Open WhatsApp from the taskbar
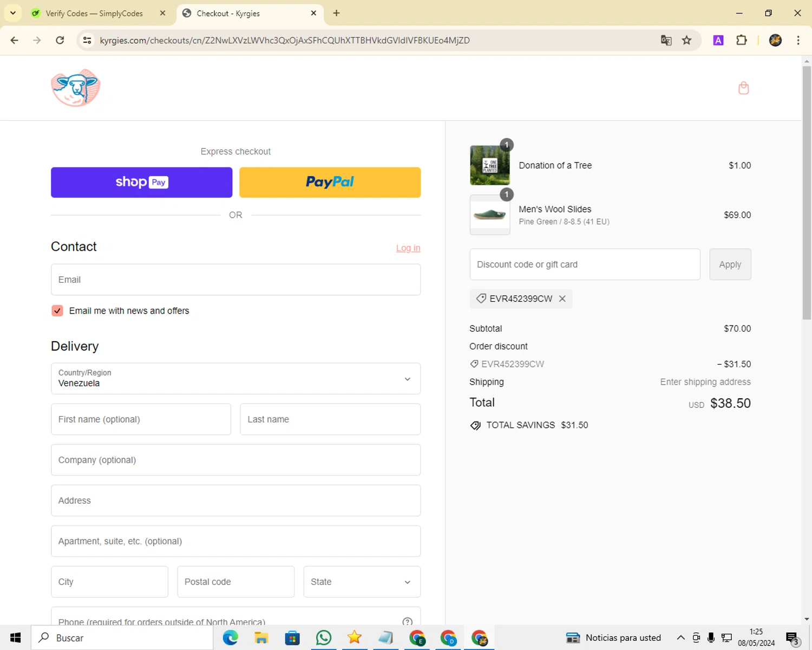Screen dimensions: 812x650 pos(324,638)
